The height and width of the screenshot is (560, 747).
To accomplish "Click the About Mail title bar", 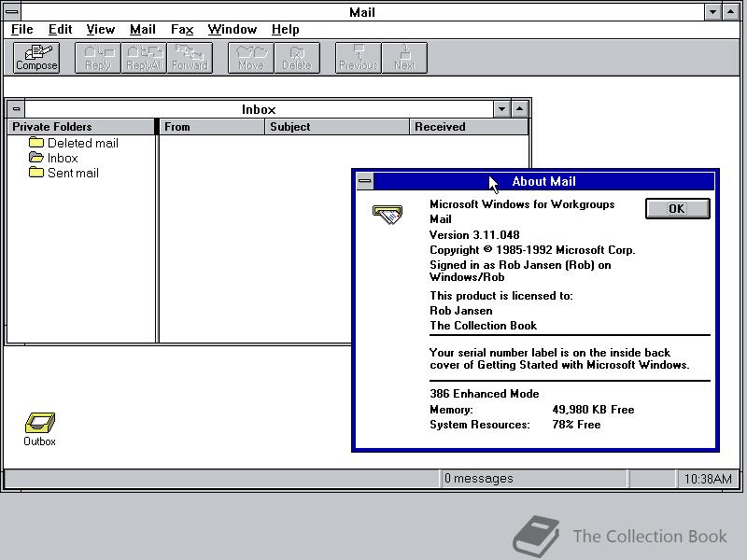I will point(543,181).
